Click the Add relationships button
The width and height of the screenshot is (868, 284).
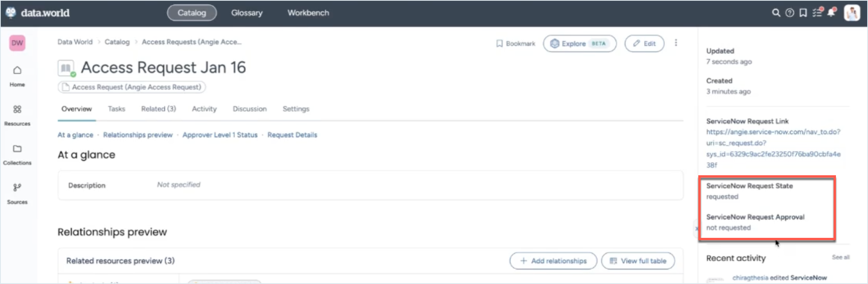[553, 261]
